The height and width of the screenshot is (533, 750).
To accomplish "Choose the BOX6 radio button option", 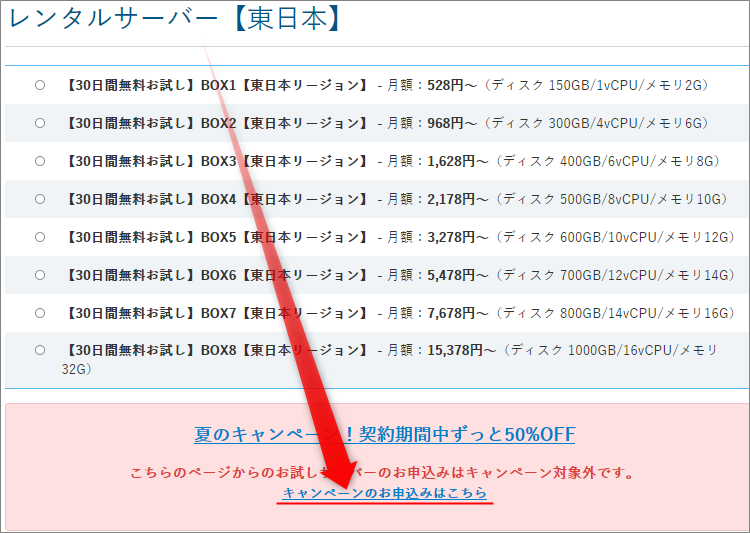I will [40, 275].
